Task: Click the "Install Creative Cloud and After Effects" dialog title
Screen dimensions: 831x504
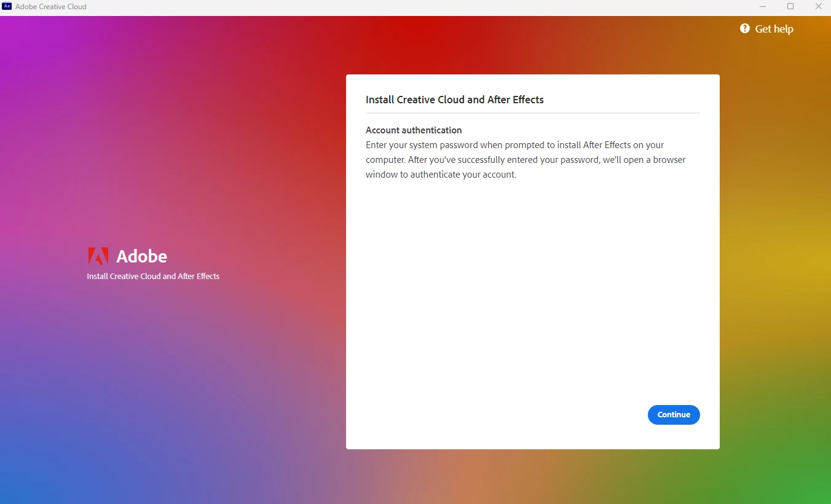Action: pos(455,100)
